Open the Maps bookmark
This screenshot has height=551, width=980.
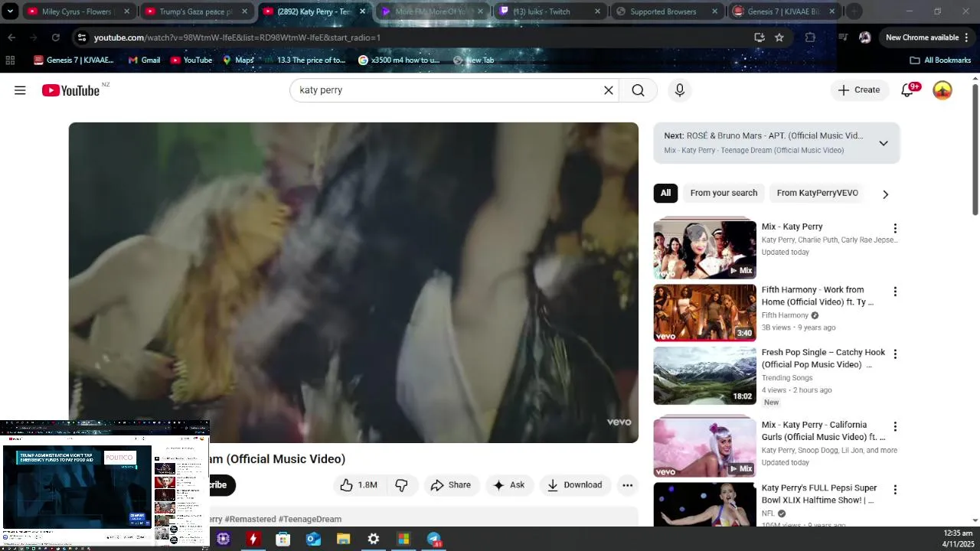238,60
